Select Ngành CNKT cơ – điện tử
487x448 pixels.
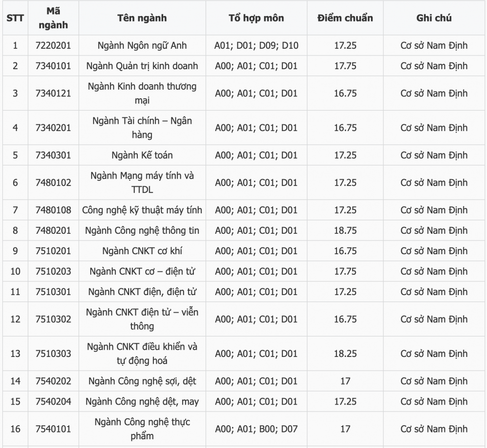tap(142, 271)
